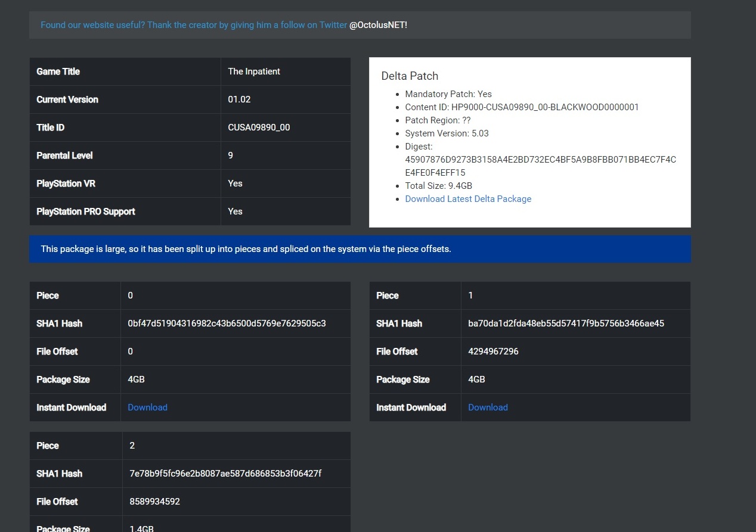Click the 'Package Size' label in piece 1 table
756x532 pixels.
402,379
